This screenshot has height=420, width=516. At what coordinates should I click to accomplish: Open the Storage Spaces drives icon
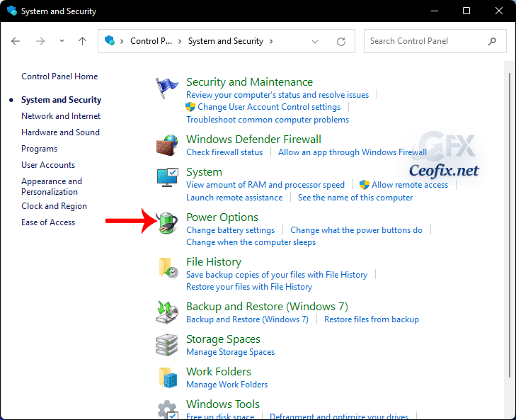coord(167,345)
